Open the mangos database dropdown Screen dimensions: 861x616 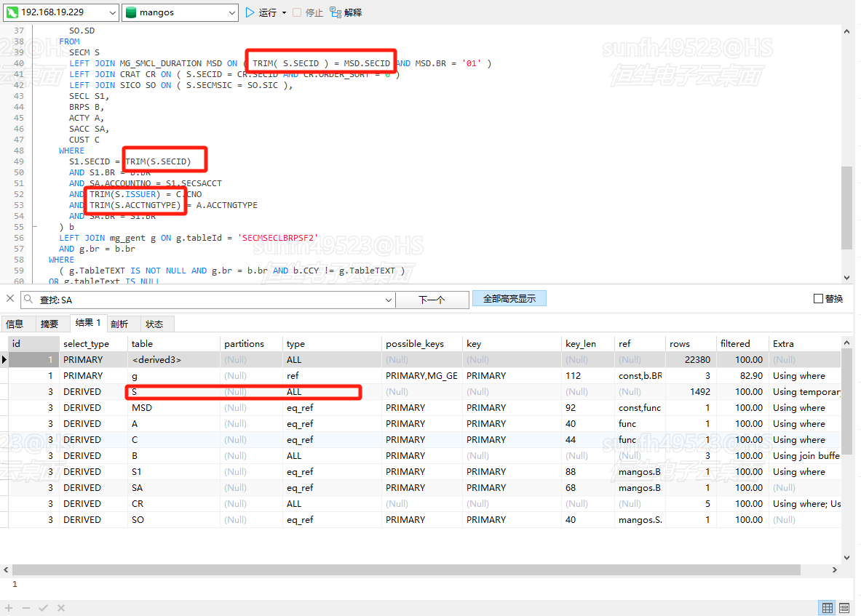pos(231,12)
